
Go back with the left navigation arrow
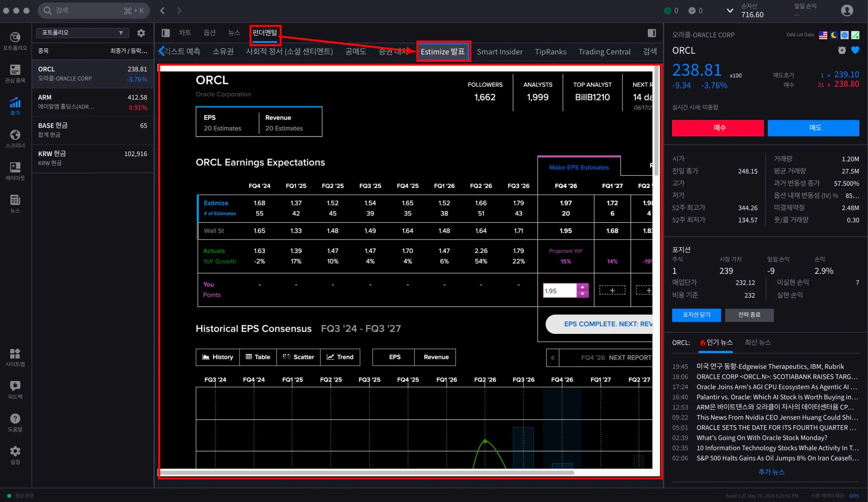click(162, 10)
